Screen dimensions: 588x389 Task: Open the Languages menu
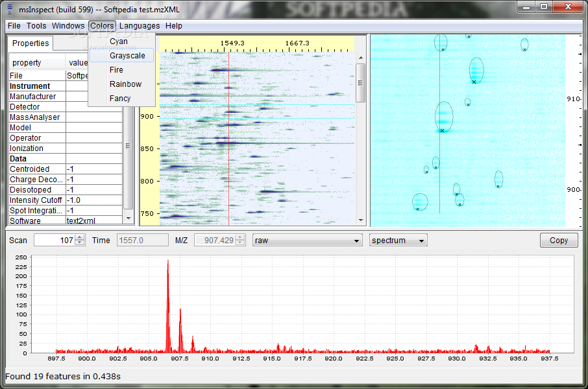[x=140, y=26]
